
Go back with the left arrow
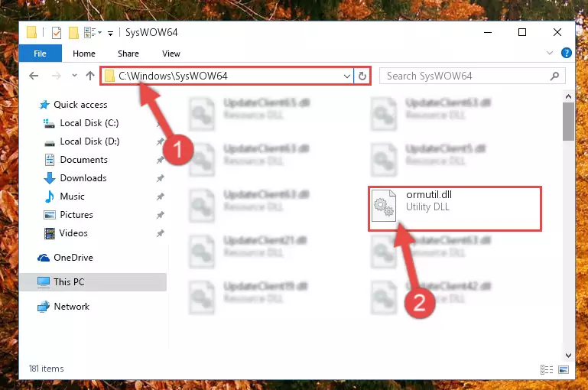pyautogui.click(x=34, y=76)
